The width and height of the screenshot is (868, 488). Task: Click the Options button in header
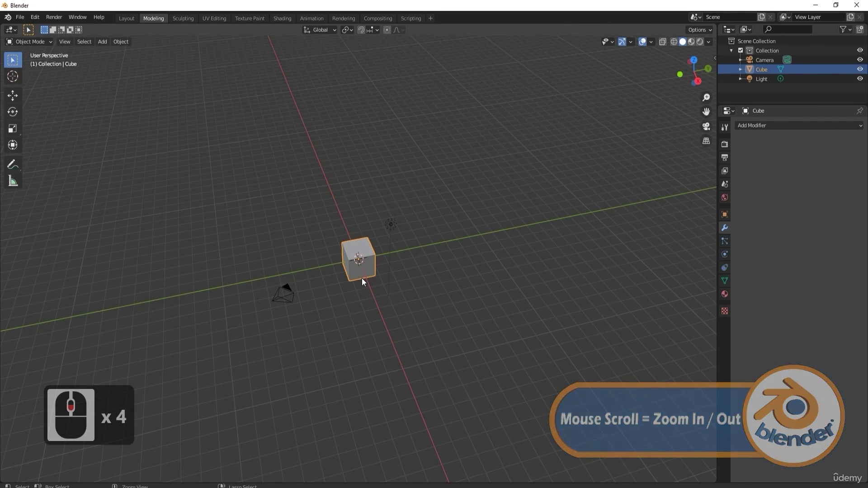point(699,30)
